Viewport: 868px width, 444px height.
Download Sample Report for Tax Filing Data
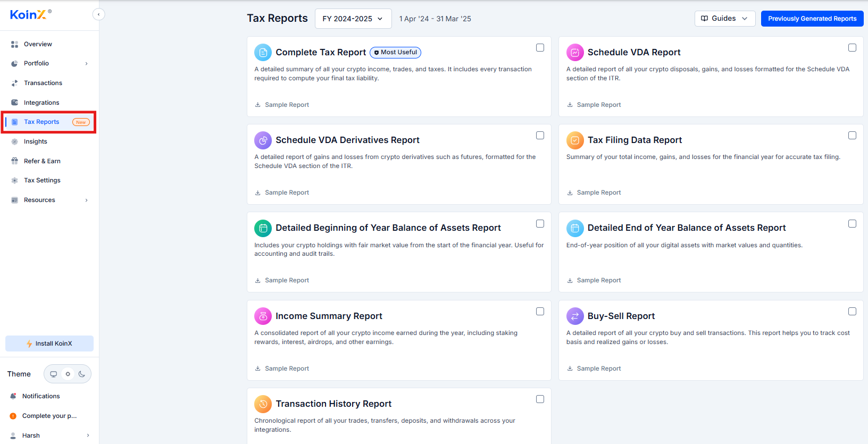(594, 192)
